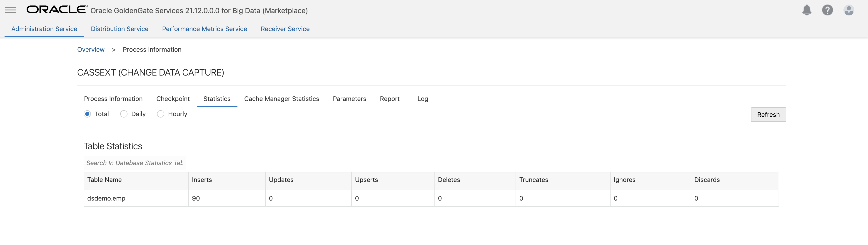Screen dimensions: 868x245
Task: View the Report tab
Action: [x=389, y=99]
